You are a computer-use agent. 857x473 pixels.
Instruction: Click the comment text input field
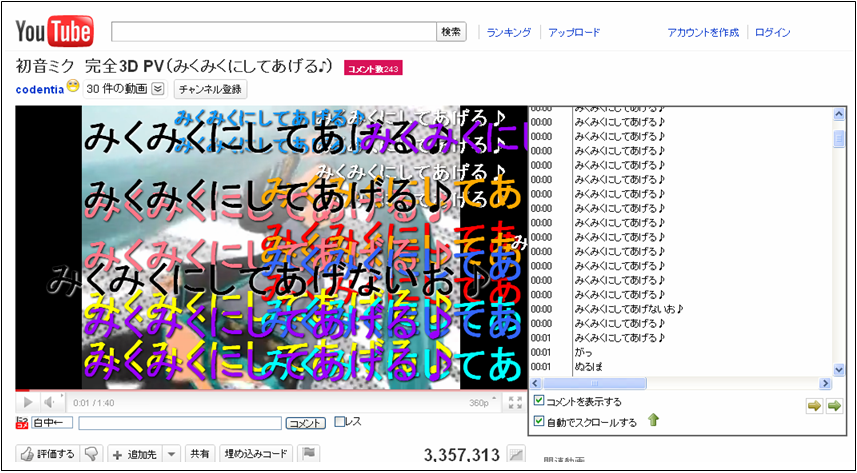click(x=181, y=423)
